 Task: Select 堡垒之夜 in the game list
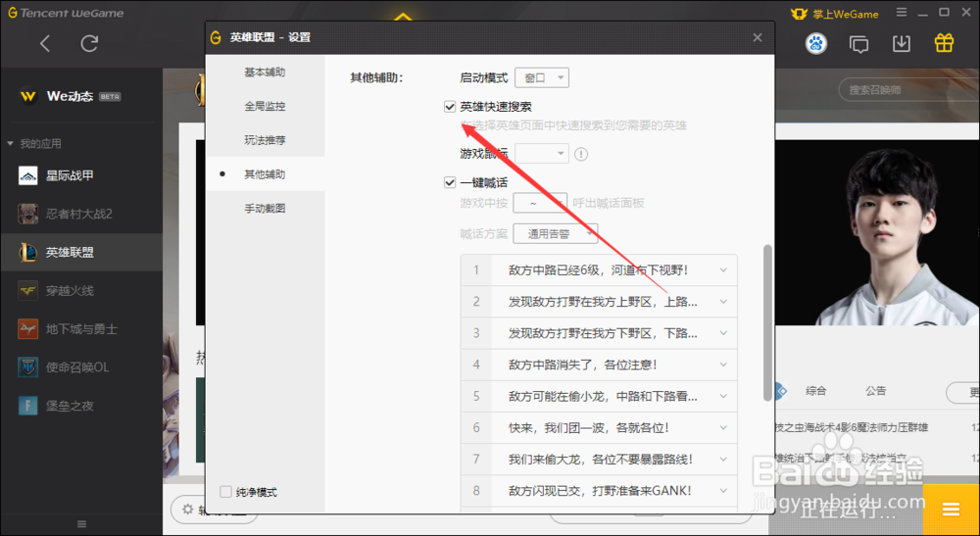81,406
